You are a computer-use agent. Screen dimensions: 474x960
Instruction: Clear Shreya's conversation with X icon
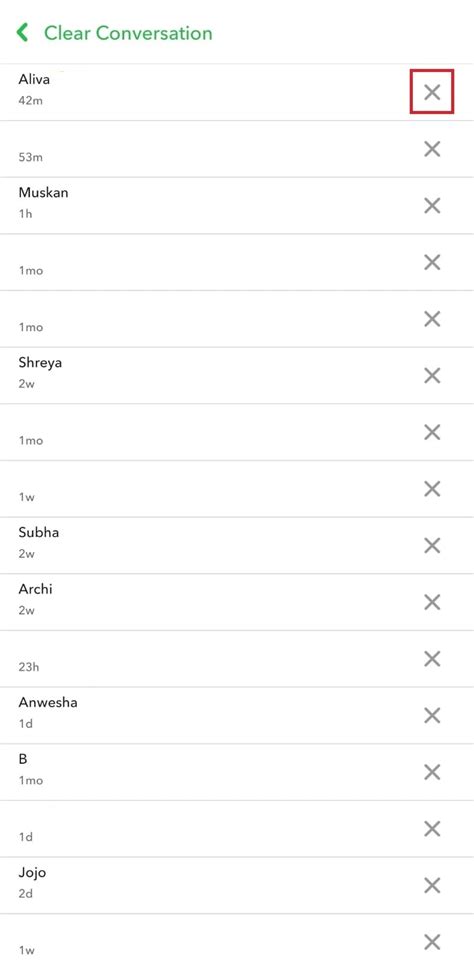(x=432, y=375)
